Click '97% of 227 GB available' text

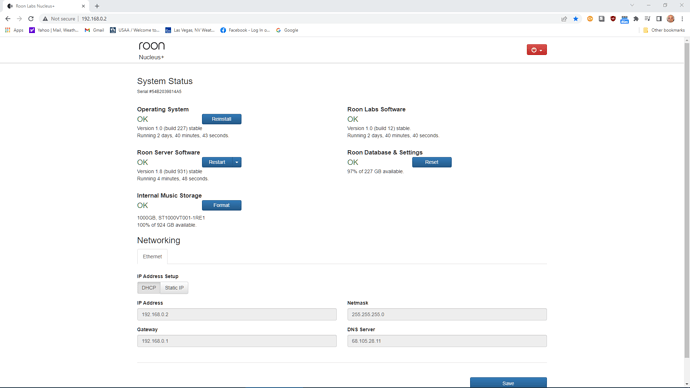tap(375, 172)
